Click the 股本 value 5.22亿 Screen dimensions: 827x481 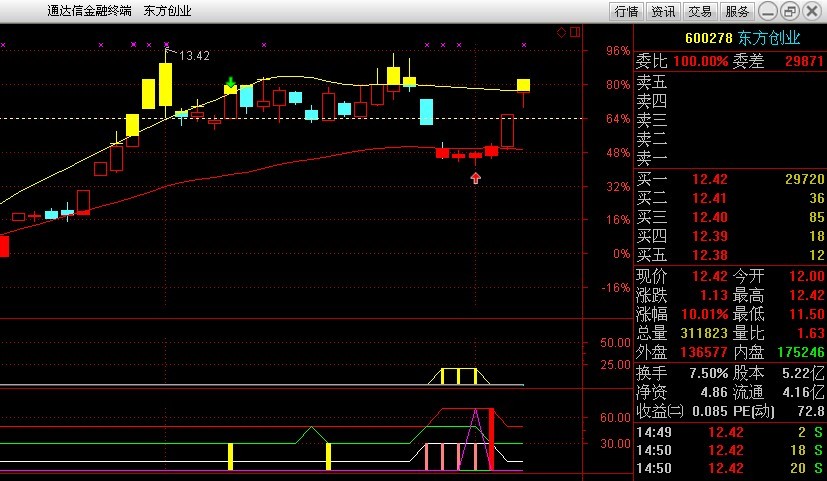(x=803, y=373)
